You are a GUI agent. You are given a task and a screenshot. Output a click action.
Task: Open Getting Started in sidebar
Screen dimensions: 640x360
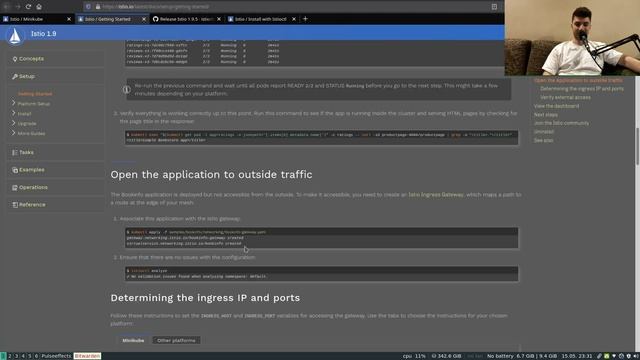pyautogui.click(x=35, y=94)
